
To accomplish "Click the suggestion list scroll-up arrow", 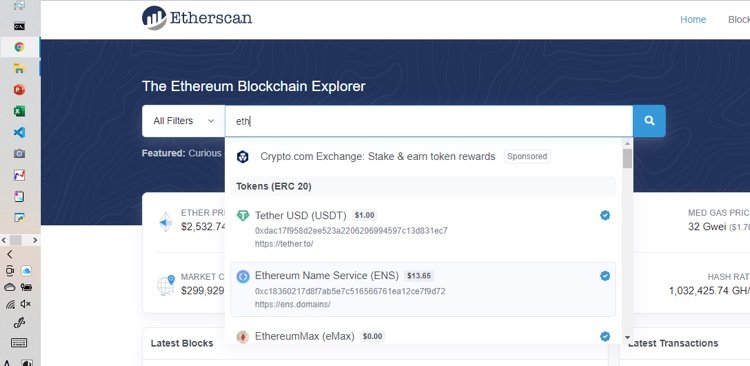I will pyautogui.click(x=627, y=144).
